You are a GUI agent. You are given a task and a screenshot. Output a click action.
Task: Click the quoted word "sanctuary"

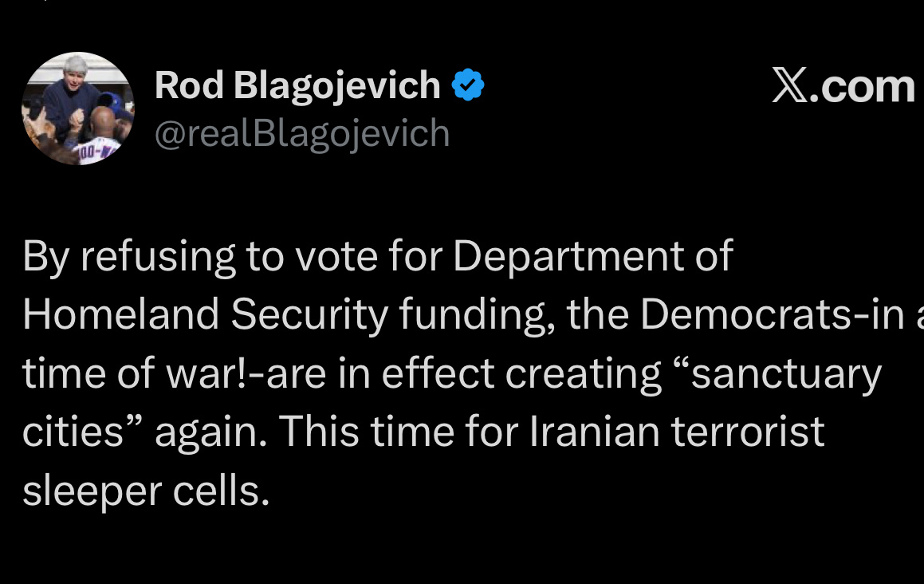click(x=777, y=374)
